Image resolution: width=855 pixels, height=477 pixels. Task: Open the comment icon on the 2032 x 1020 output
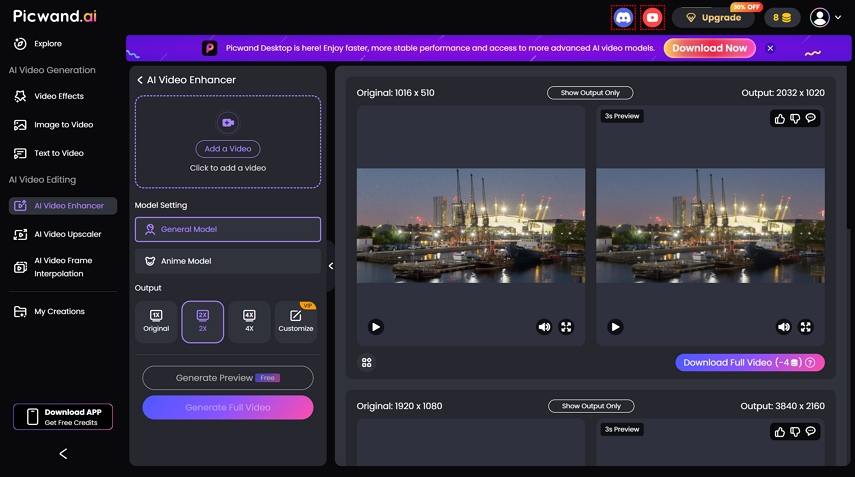pos(811,118)
